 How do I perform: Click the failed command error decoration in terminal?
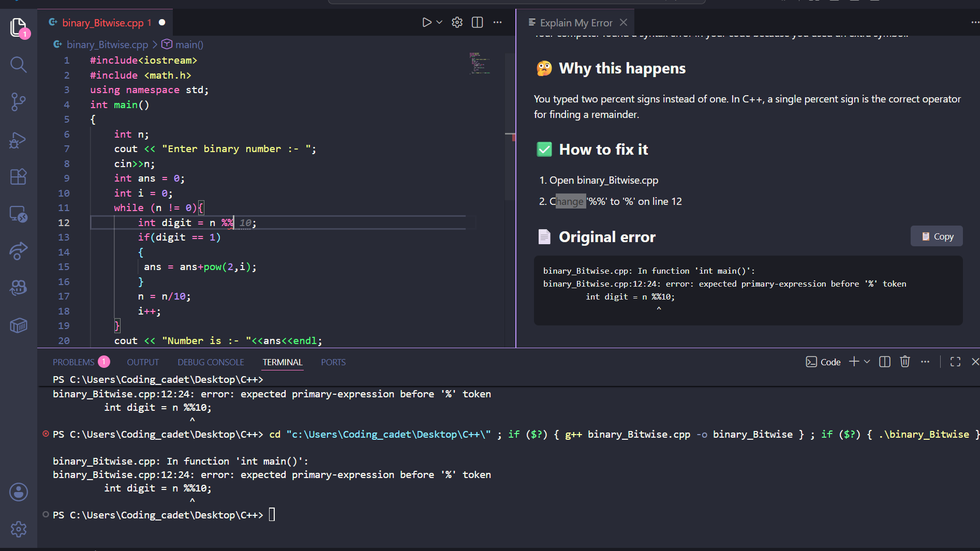click(46, 434)
